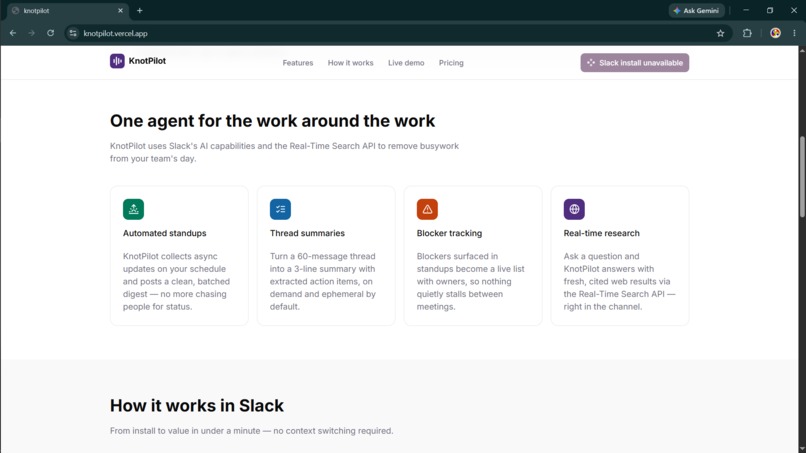The image size is (806, 453).
Task: Click Slack install unavailable button
Action: pos(634,63)
